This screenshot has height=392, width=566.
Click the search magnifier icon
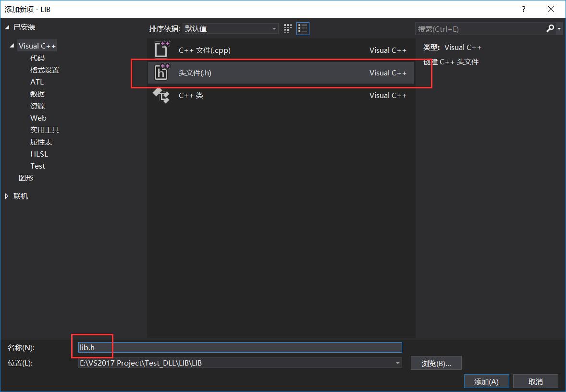pyautogui.click(x=550, y=28)
